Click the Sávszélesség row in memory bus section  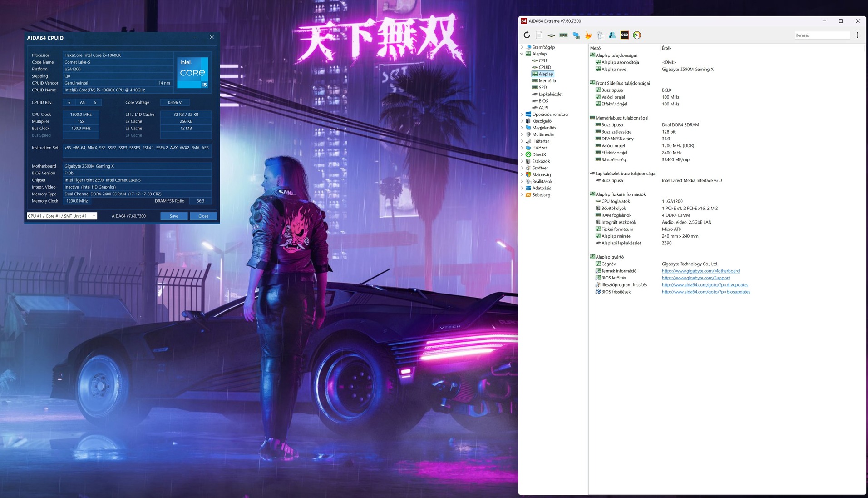(726, 160)
